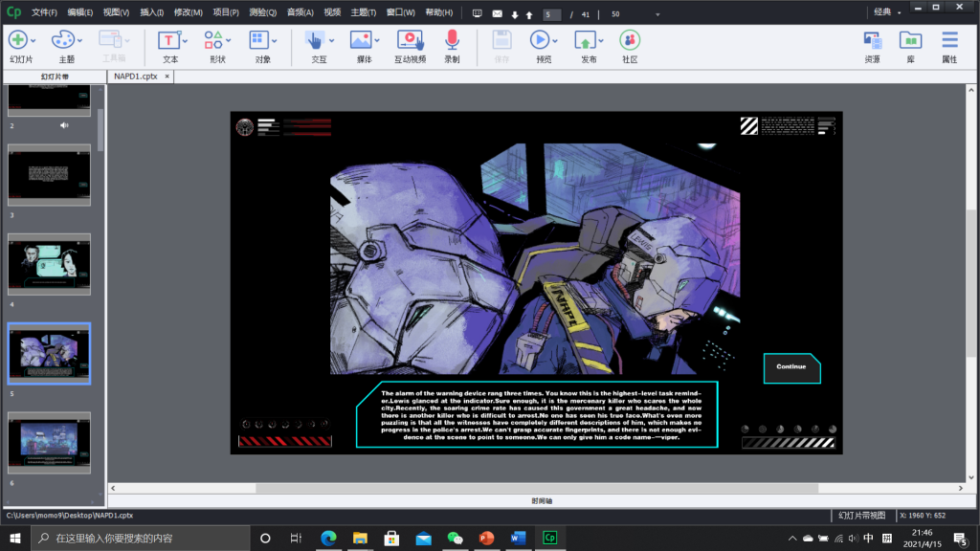Expand the 形状 shapes dropdown arrow
This screenshot has width=980, height=551.
coord(229,40)
